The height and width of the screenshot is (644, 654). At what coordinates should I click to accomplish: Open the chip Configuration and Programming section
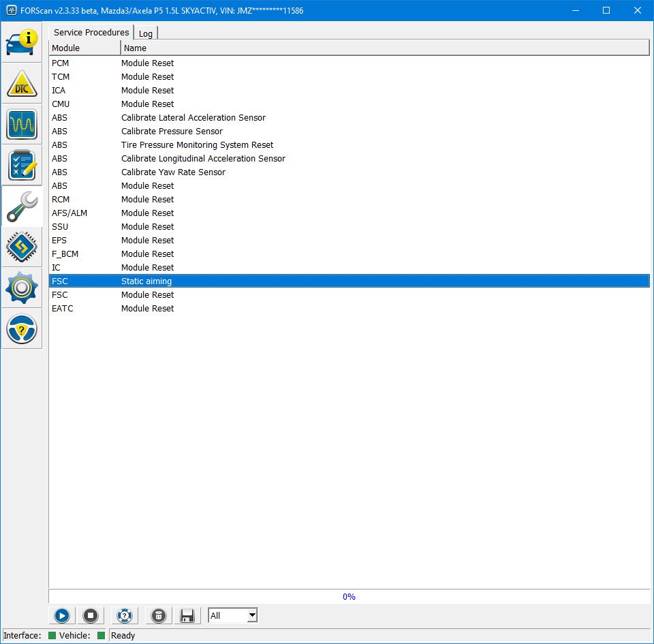[x=22, y=247]
